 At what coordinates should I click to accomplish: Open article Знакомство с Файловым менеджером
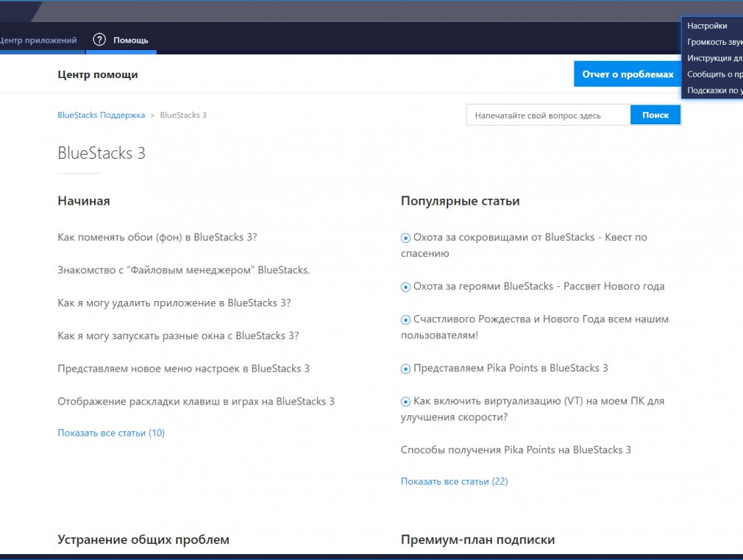point(183,270)
